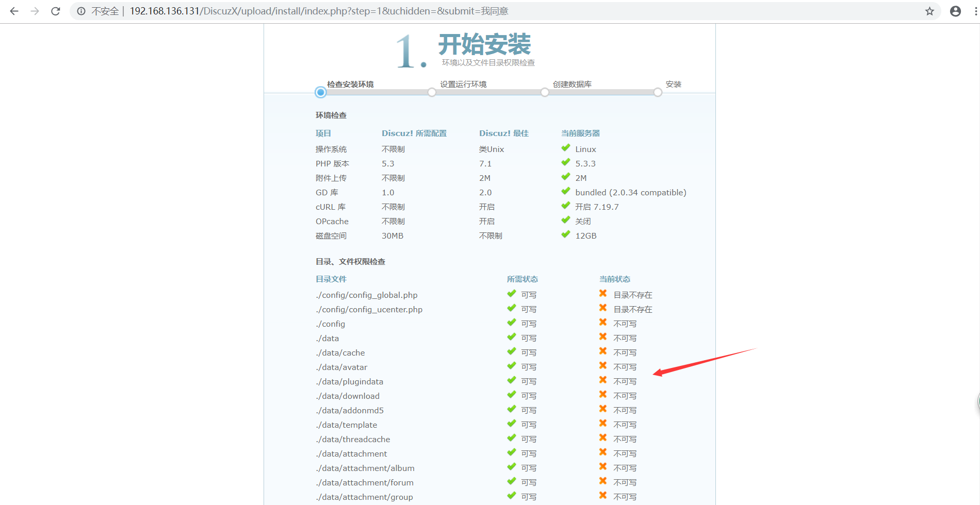980x505 pixels.
Task: Select the 设置运行环境 step marker
Action: tap(432, 92)
